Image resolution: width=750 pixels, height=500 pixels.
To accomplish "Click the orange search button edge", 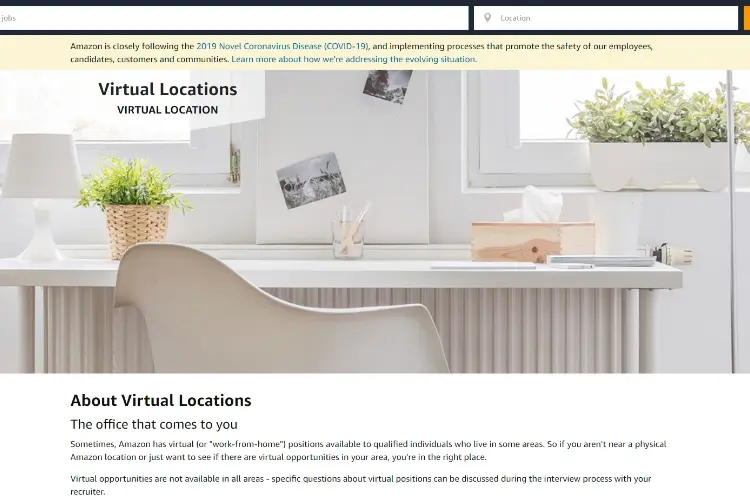I will tap(747, 18).
